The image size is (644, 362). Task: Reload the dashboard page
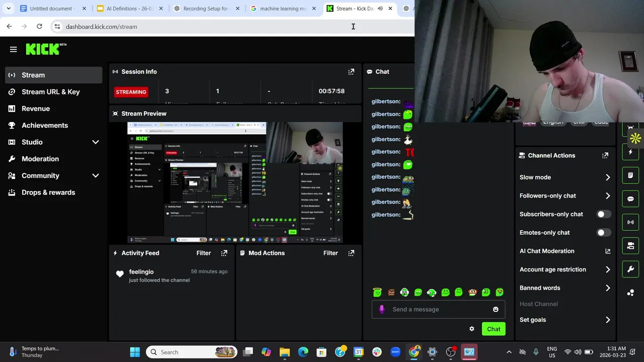click(x=39, y=26)
